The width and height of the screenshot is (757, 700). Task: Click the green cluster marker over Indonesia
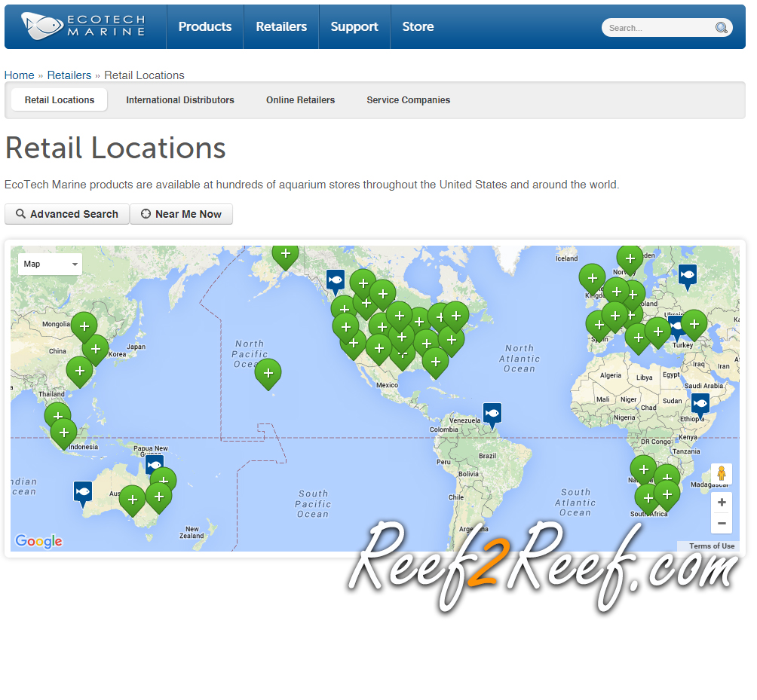point(64,434)
